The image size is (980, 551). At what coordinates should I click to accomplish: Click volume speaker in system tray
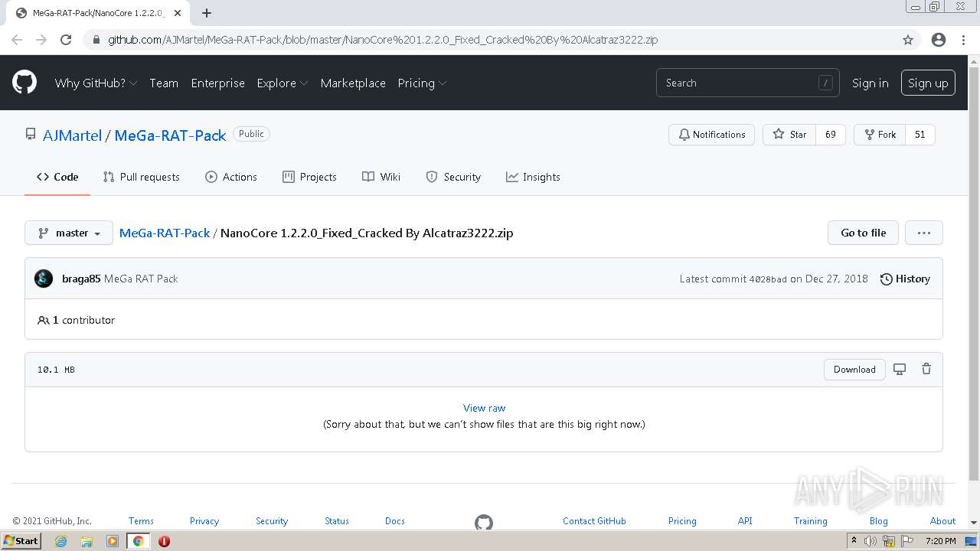point(871,541)
